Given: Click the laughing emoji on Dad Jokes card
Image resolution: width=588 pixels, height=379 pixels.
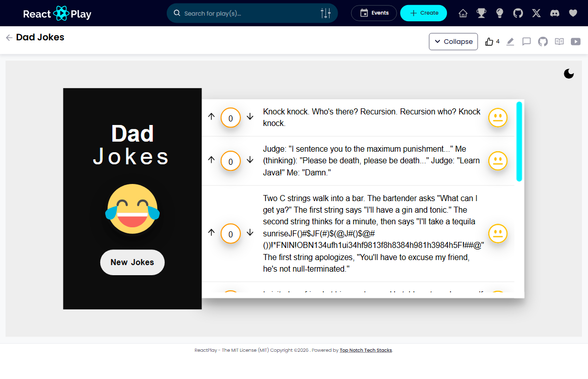Looking at the screenshot, I should pos(133,209).
